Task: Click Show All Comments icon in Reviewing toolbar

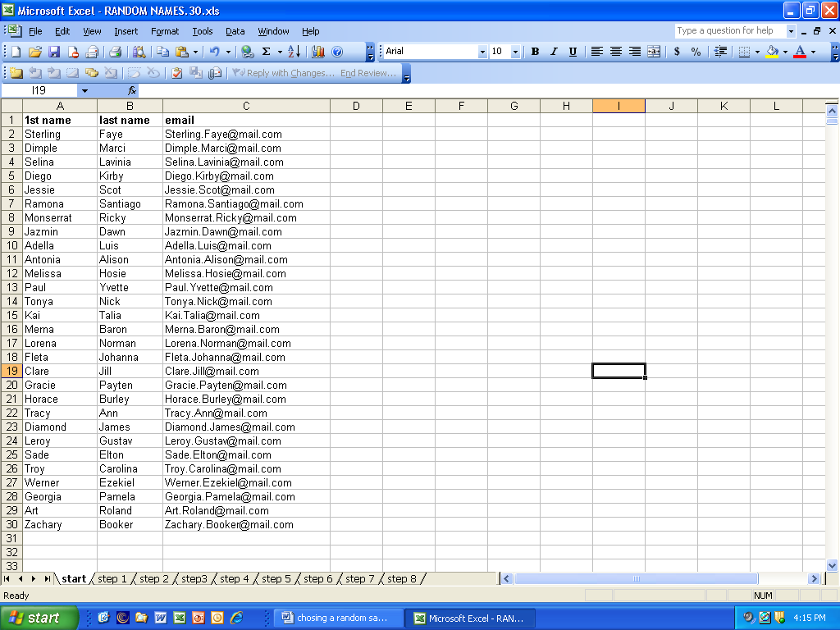Action: tap(92, 73)
